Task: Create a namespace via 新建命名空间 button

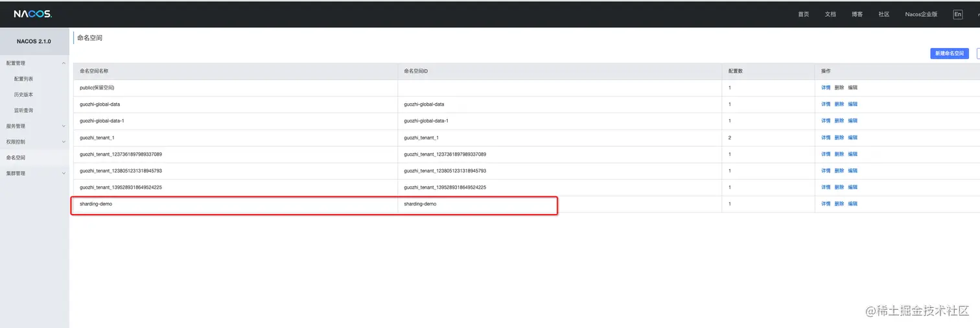Action: click(x=950, y=53)
